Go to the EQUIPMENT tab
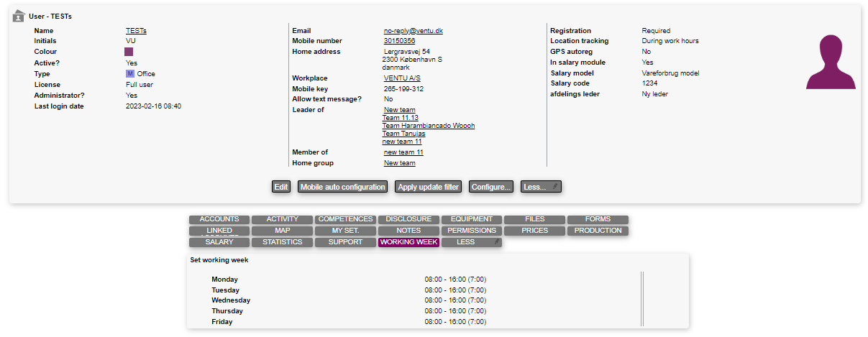868x337 pixels. [x=471, y=219]
